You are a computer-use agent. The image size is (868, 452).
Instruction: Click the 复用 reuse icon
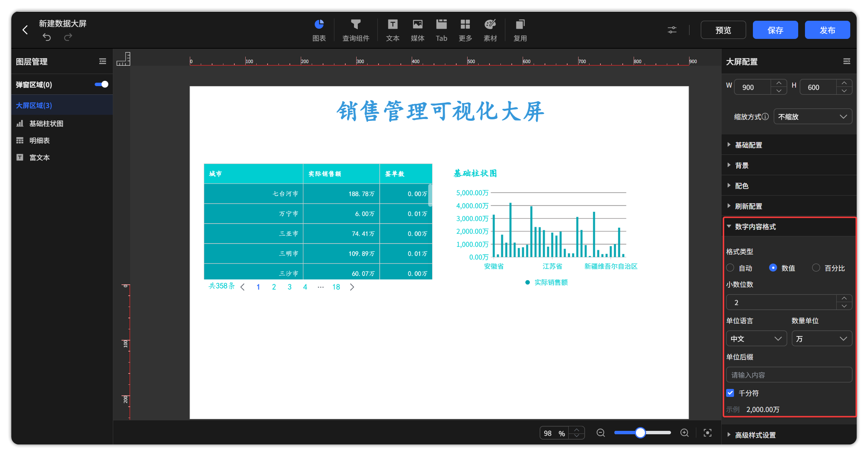click(x=520, y=30)
